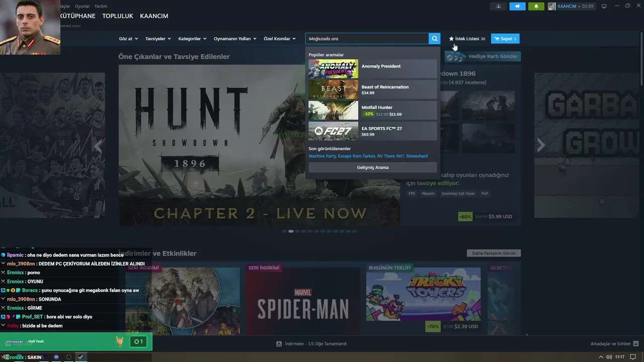This screenshot has width=644, height=362.
Task: Open the Yardım menu
Action: coord(101,6)
